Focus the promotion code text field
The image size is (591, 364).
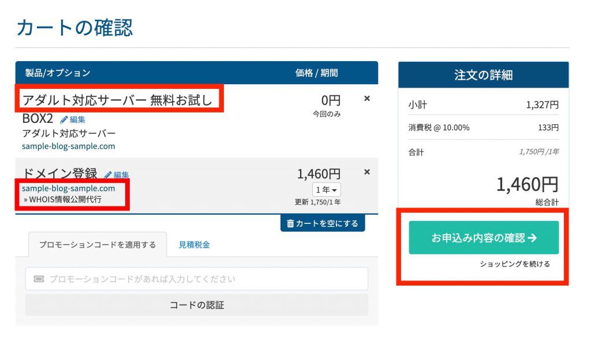(202, 279)
